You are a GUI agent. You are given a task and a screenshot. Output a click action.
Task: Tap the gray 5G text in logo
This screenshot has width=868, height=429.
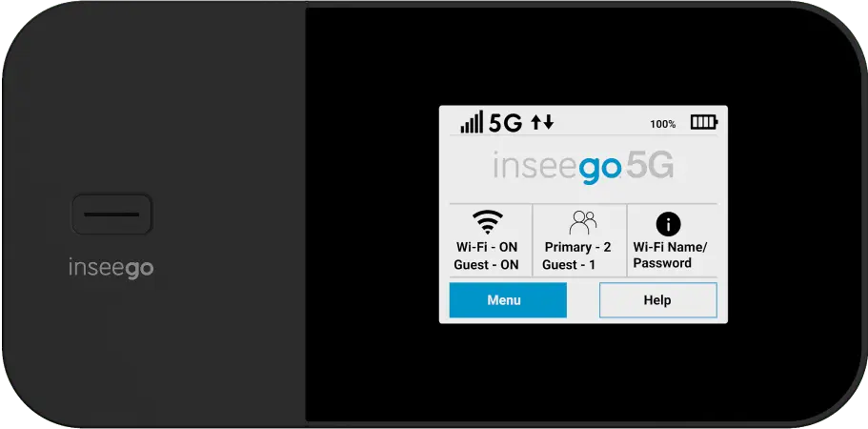pyautogui.click(x=650, y=166)
